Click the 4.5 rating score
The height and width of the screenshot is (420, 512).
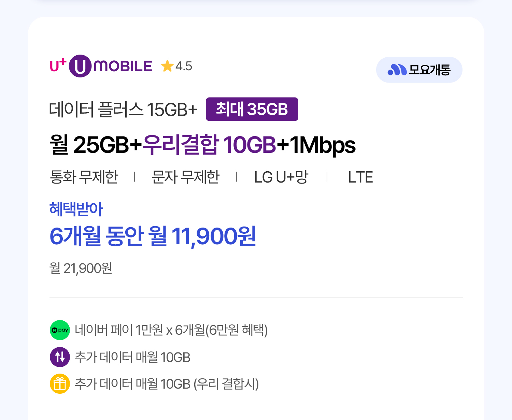coord(184,66)
